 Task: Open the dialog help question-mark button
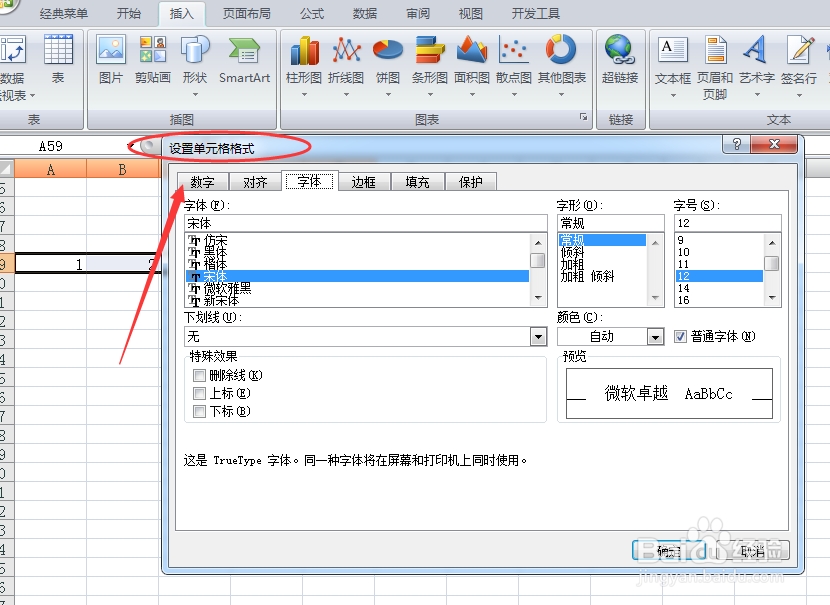click(736, 144)
